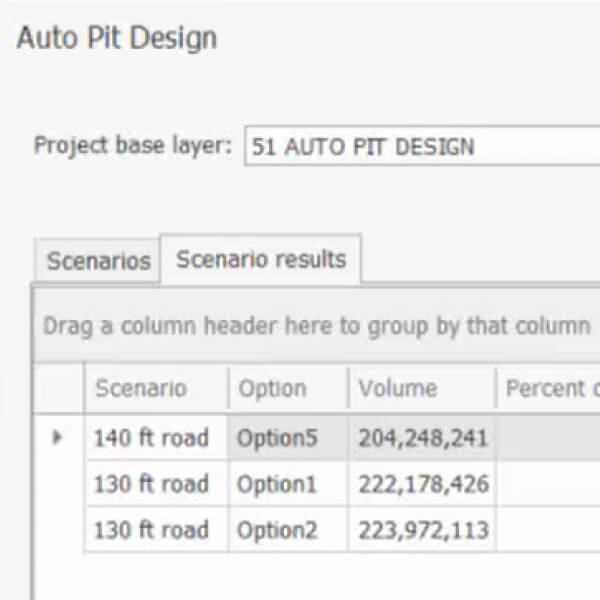Select 130 ft road cell in Option2 row
The height and width of the screenshot is (600, 600).
[x=156, y=530]
